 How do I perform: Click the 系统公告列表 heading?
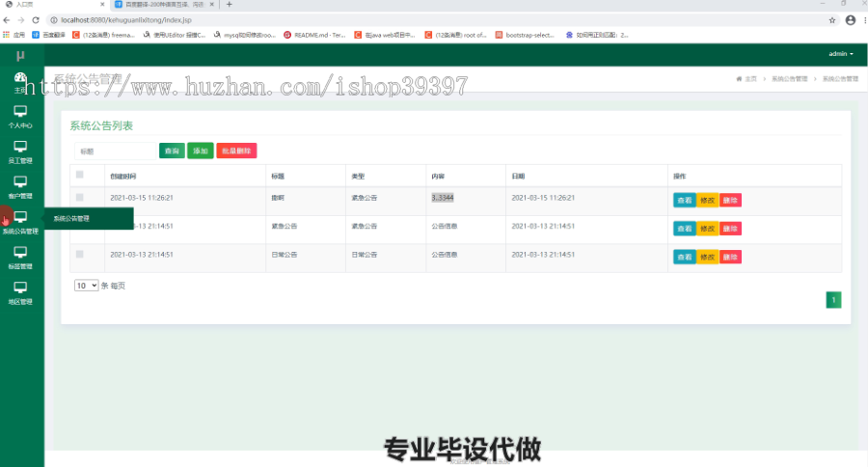(x=101, y=125)
